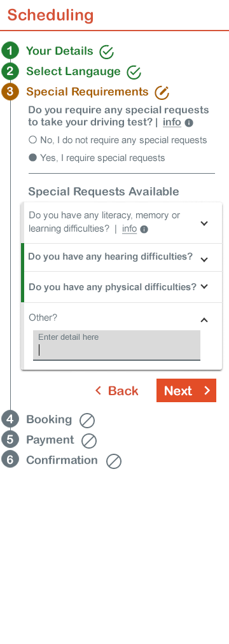Viewport: 229px width, 644px height.
Task: Click info icon next to learning difficulties
Action: click(144, 230)
